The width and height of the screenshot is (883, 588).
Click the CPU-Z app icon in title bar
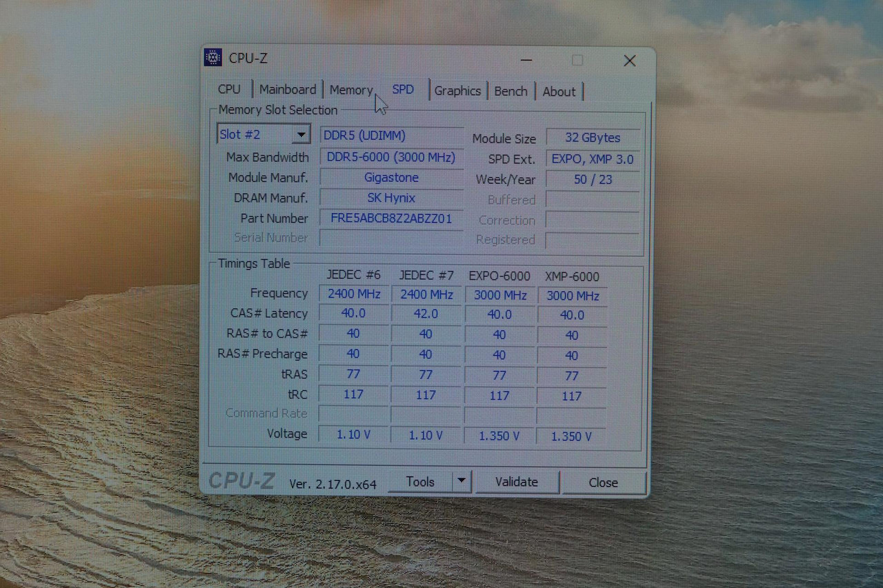pyautogui.click(x=212, y=58)
